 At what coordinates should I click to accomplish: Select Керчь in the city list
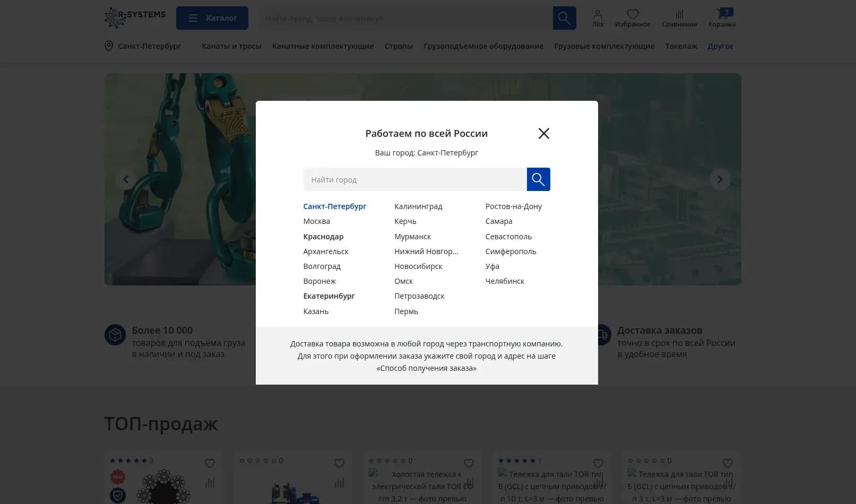(405, 221)
